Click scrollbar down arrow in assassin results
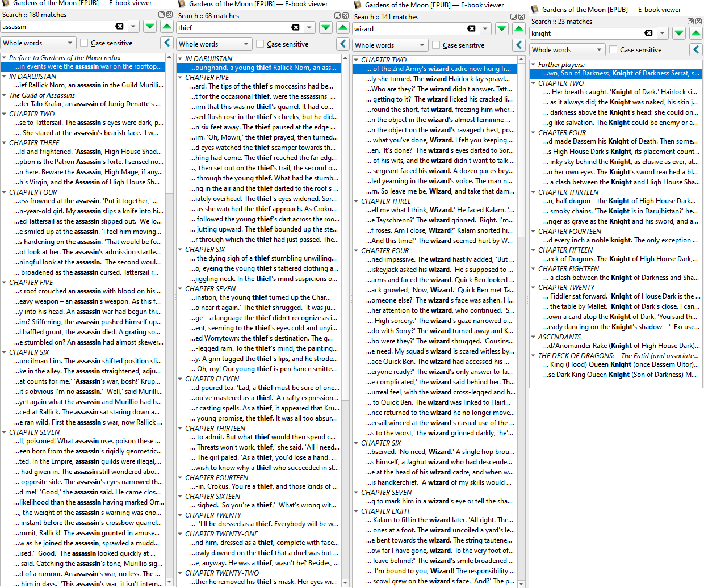This screenshot has width=704, height=588. tap(169, 583)
